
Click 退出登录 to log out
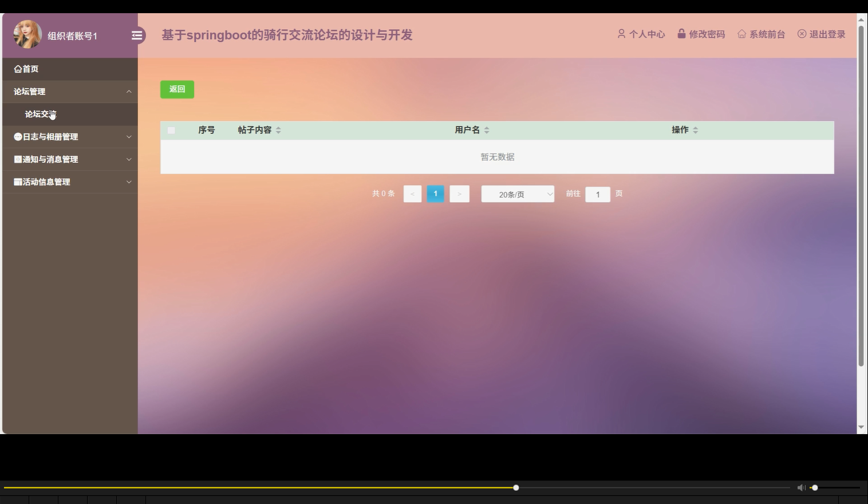[x=822, y=34]
